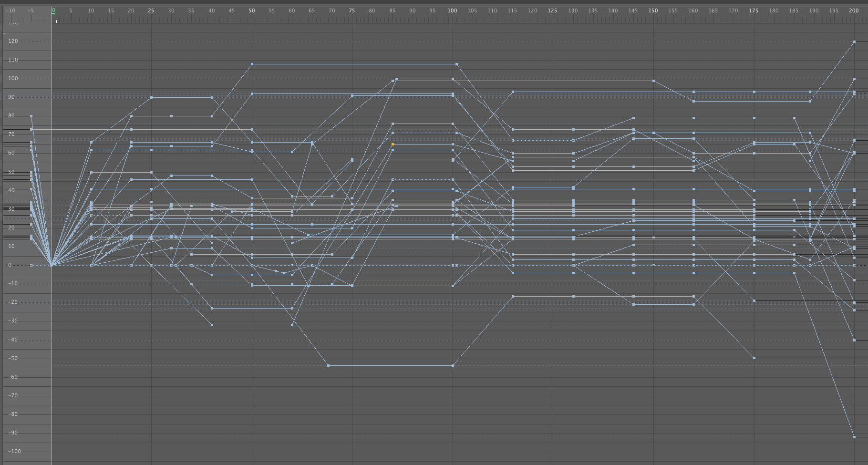Select keyframe at frame 175, value -19
The image size is (868, 465).
tap(754, 301)
